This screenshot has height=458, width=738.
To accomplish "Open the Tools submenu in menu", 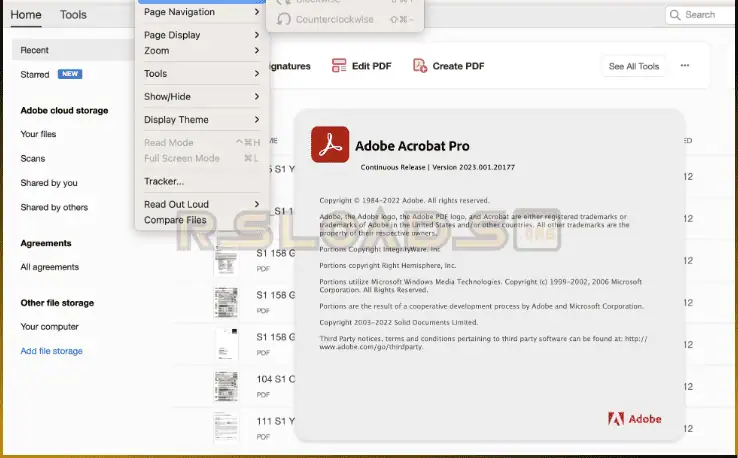I will pos(202,73).
